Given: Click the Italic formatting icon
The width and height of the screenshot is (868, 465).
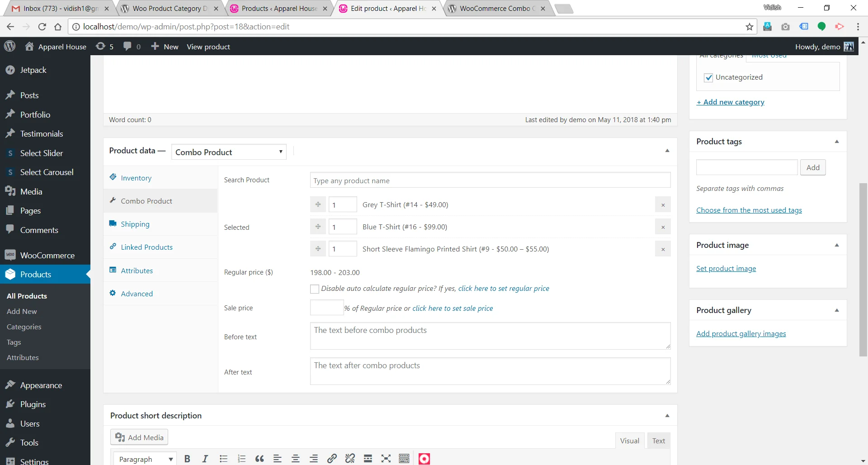Looking at the screenshot, I should click(x=205, y=459).
